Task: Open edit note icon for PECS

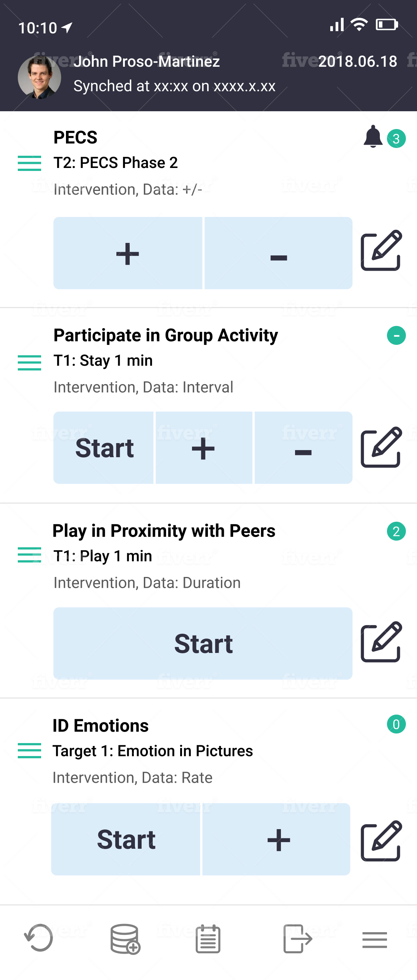Action: [x=381, y=250]
